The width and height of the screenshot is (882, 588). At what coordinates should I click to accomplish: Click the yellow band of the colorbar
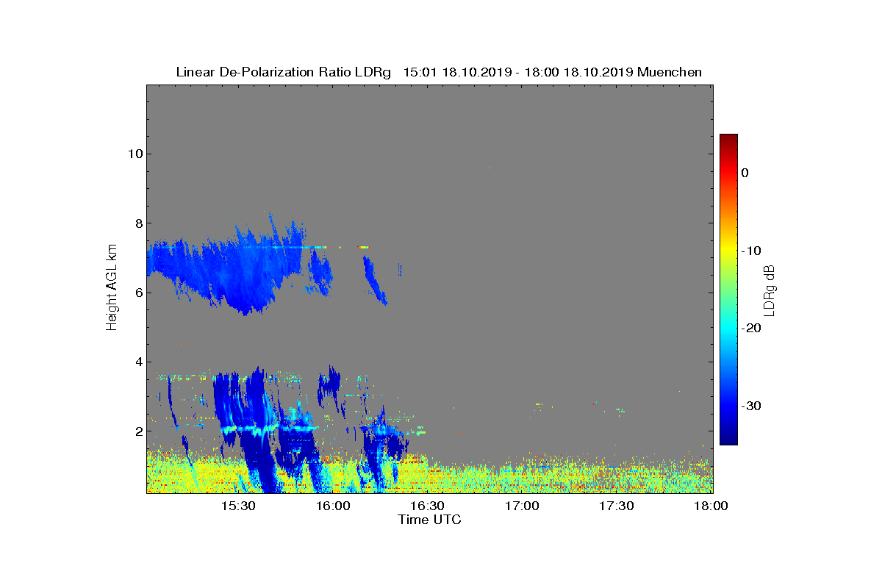[728, 248]
